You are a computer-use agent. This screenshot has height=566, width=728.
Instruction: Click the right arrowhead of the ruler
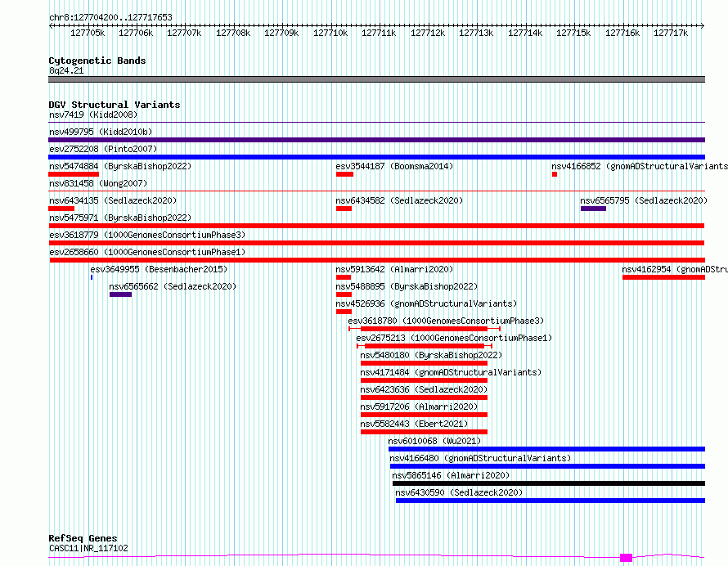[x=703, y=26]
